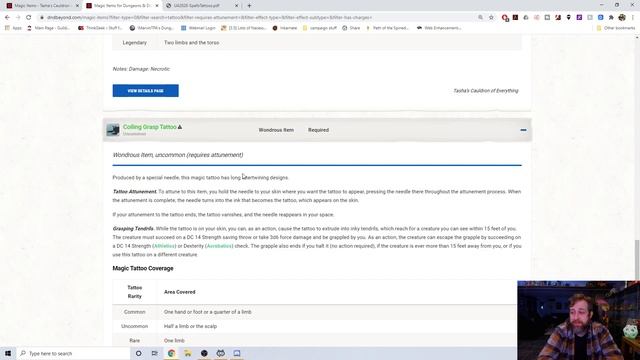The image size is (640, 360).
Task: Go back using the browser back arrow
Action: (x=7, y=18)
